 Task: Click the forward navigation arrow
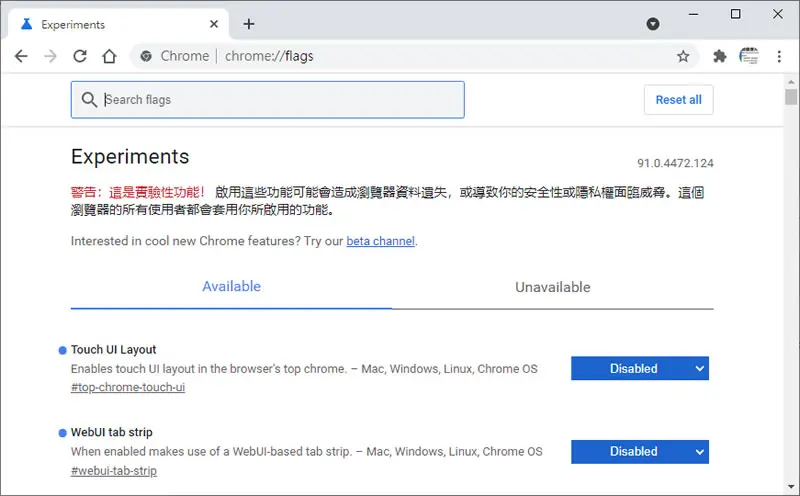point(50,56)
